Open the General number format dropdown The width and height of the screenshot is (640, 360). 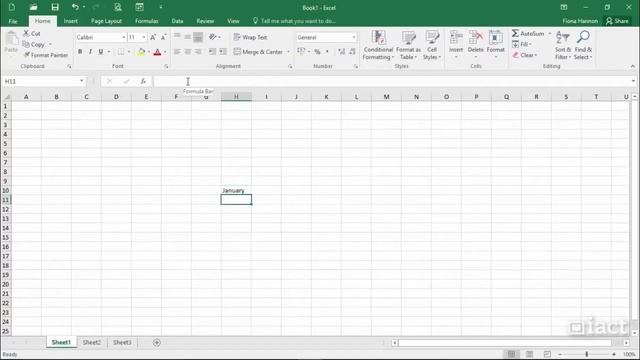coord(353,37)
